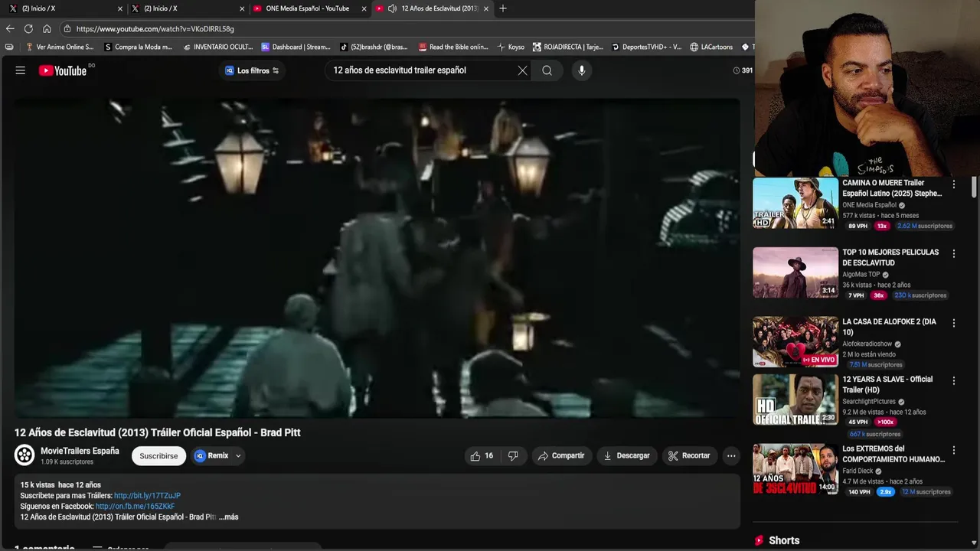The width and height of the screenshot is (980, 551).
Task: Open the three-dot more actions under video
Action: (731, 455)
